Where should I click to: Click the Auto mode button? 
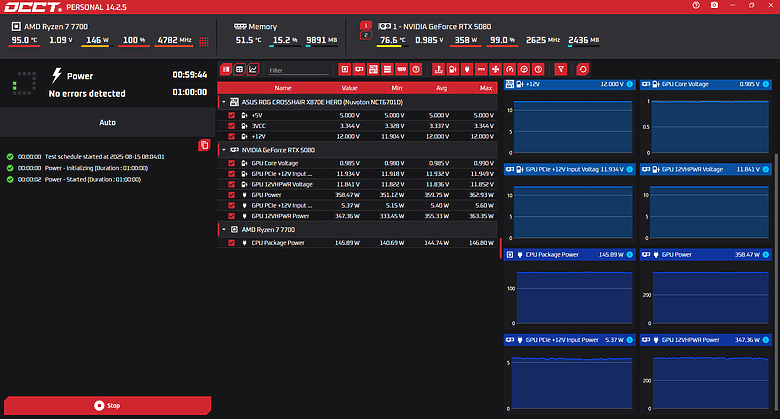107,122
